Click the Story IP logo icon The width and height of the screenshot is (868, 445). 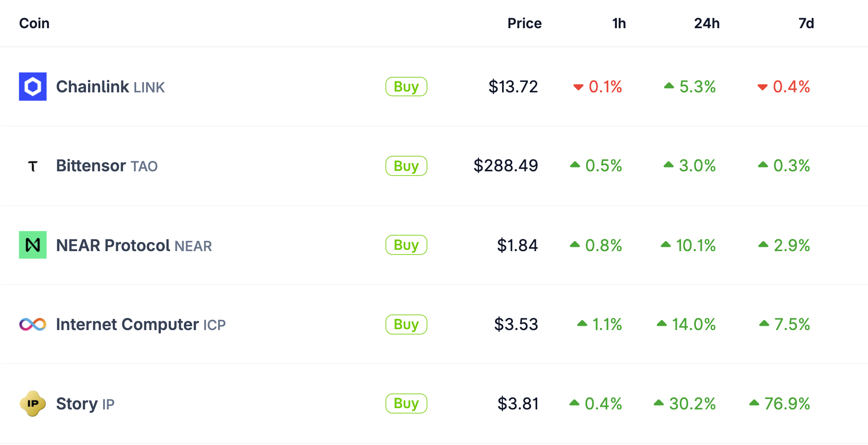click(x=33, y=404)
